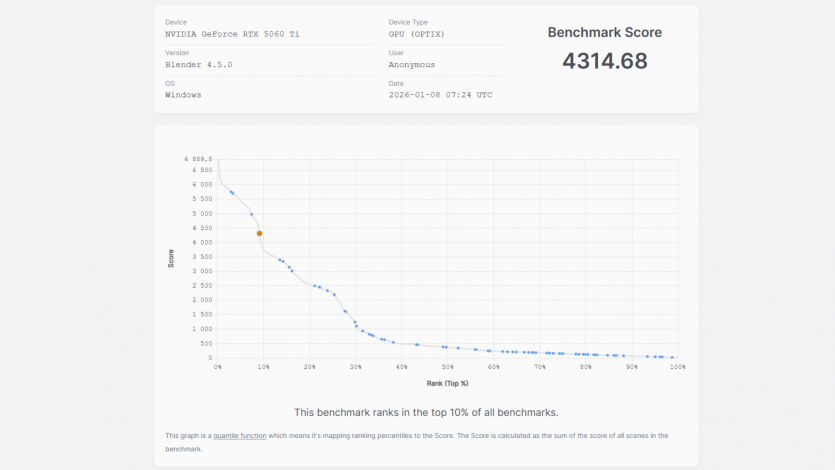Click the 'ranks in the top 10%' summary text

coord(426,412)
